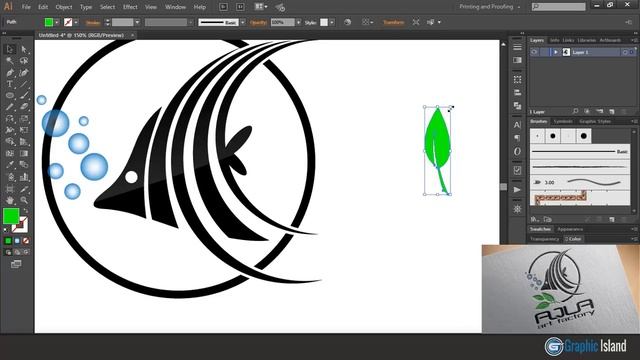640x360 pixels.
Task: Open the Character panel icon in dock
Action: click(x=517, y=125)
